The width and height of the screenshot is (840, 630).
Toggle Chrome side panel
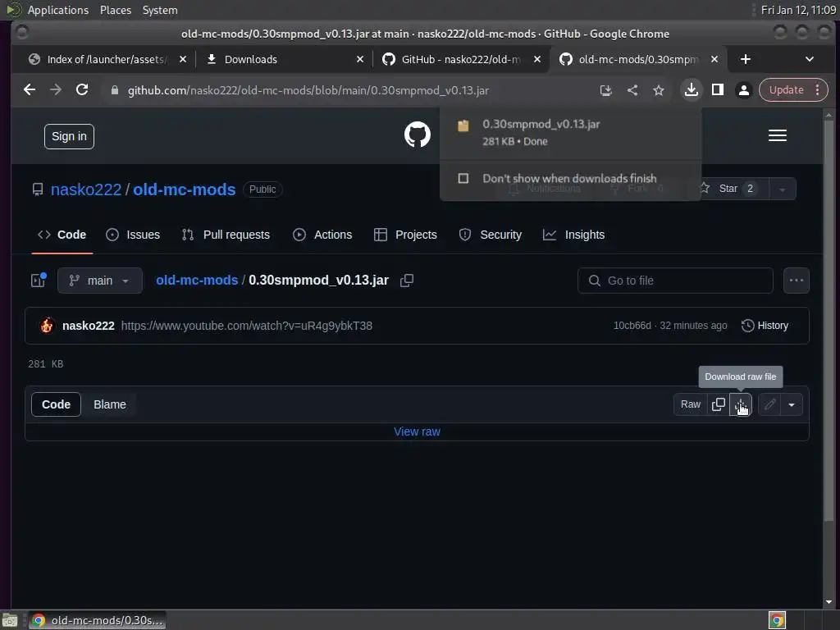click(718, 90)
